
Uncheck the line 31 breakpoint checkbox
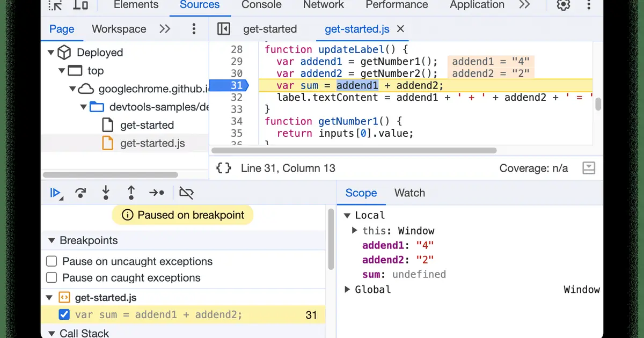(63, 314)
